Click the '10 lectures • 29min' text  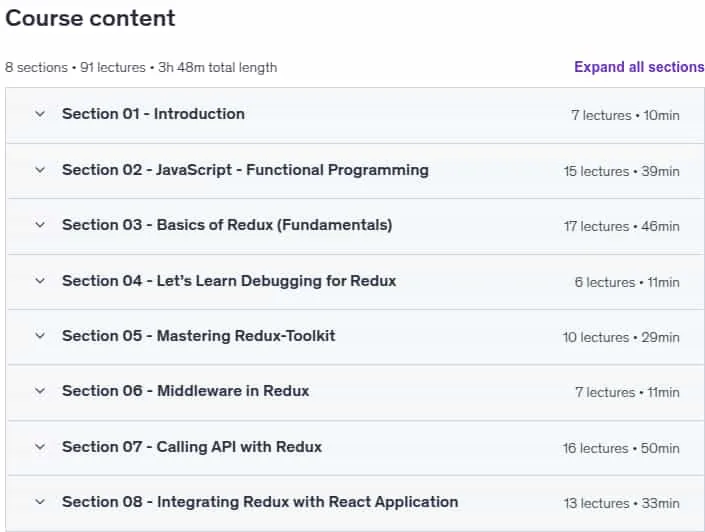click(621, 337)
